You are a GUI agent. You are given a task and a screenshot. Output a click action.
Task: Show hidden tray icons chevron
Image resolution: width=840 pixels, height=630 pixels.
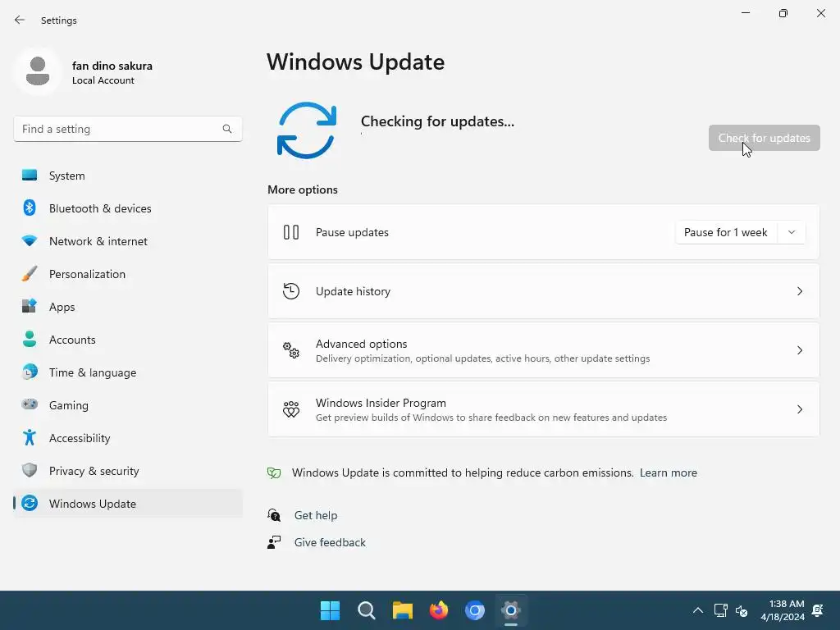pyautogui.click(x=698, y=610)
